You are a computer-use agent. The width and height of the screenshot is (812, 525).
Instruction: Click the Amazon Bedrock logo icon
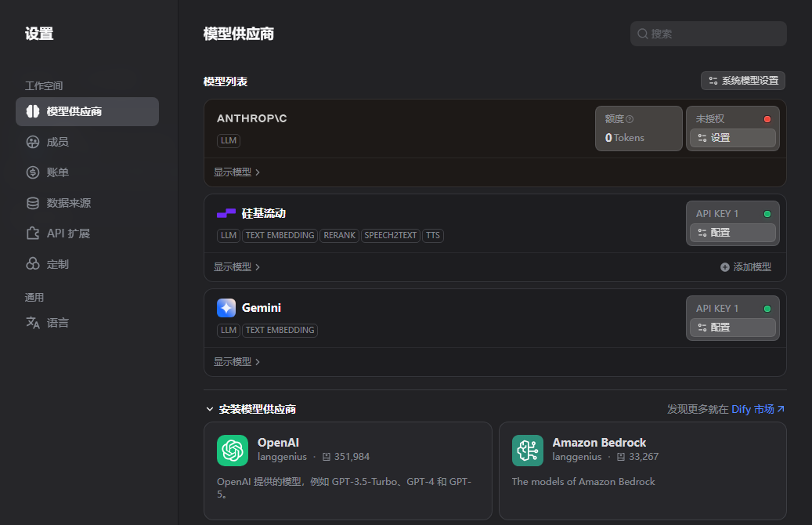point(528,451)
